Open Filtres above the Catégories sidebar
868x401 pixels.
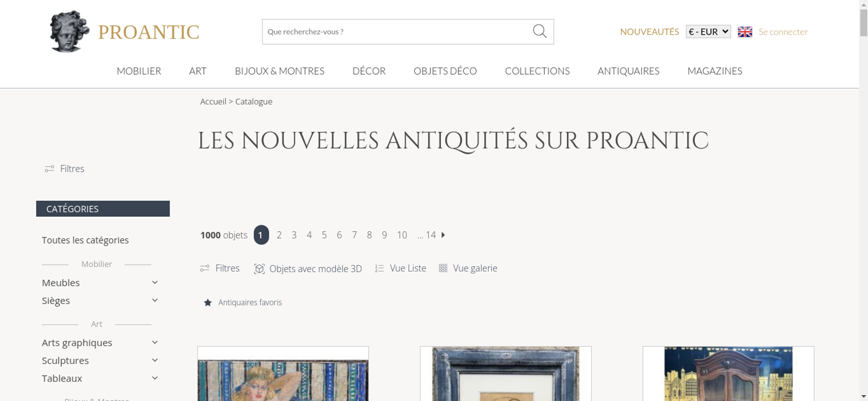pyautogui.click(x=65, y=169)
